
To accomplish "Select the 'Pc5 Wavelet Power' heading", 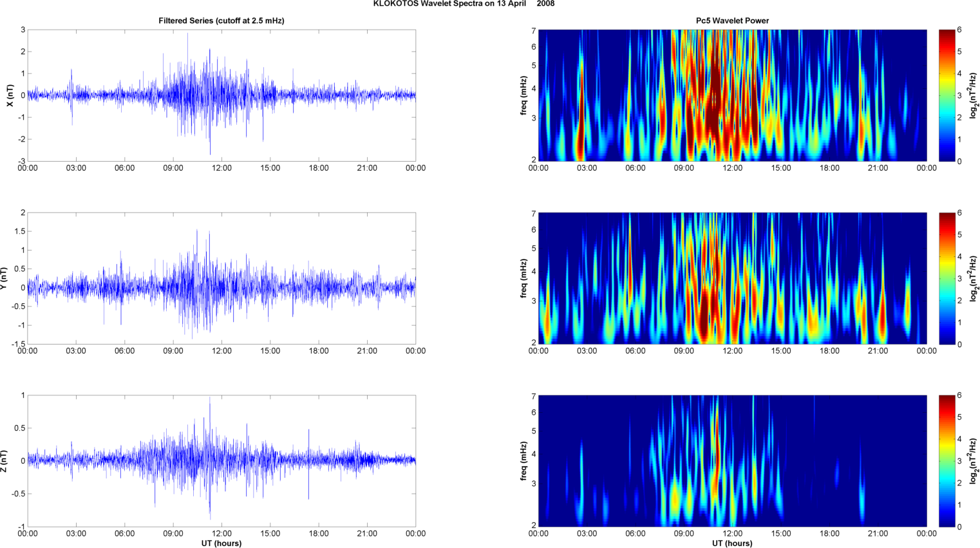I will 732,21.
